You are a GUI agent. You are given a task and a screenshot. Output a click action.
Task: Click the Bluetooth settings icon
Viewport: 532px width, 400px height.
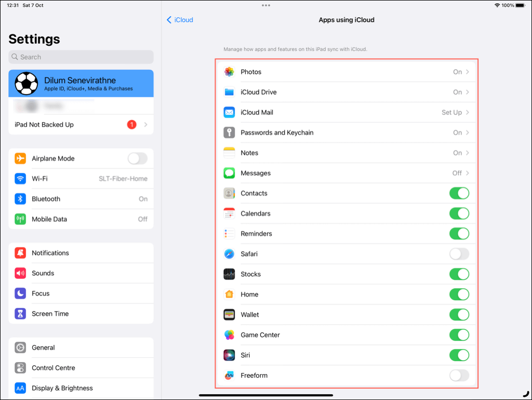tap(20, 199)
